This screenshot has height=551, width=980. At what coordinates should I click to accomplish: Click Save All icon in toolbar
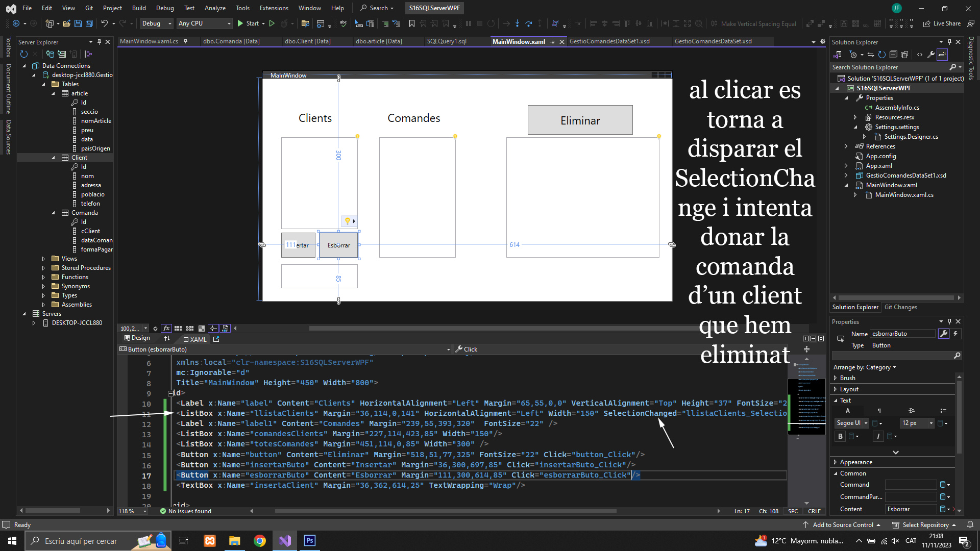(x=89, y=23)
